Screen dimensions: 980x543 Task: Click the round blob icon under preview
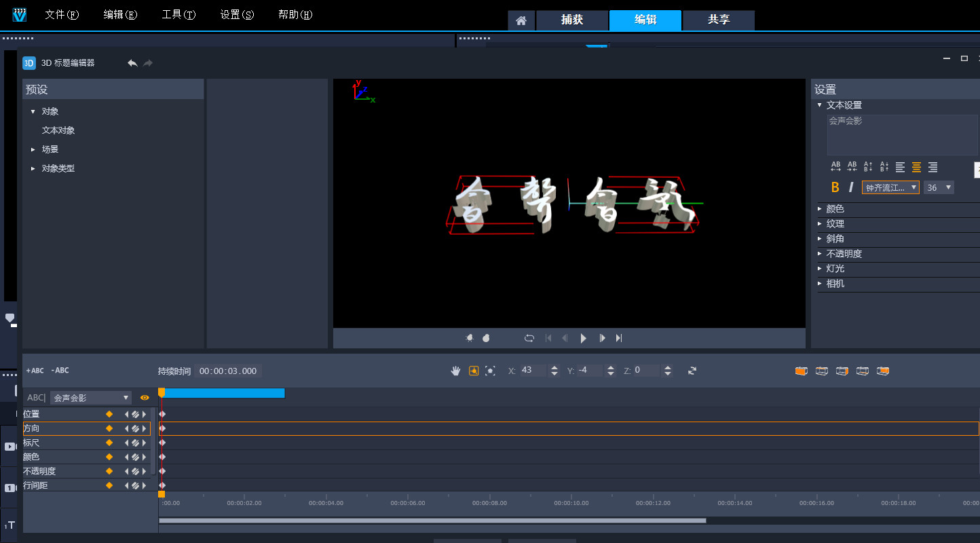[486, 338]
